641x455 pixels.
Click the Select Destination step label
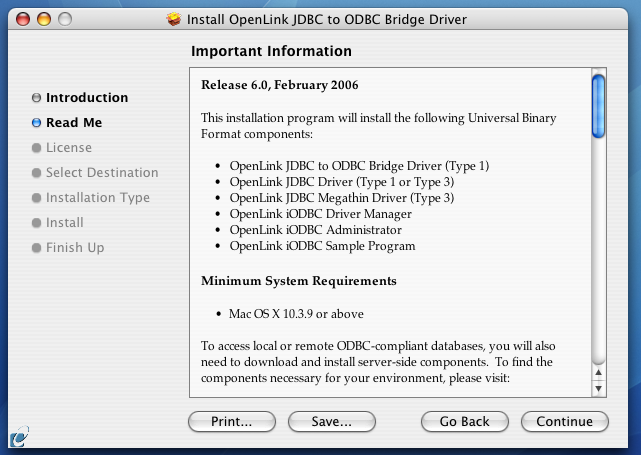(102, 173)
